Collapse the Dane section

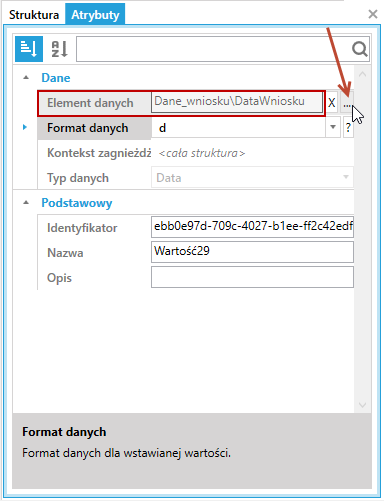pyautogui.click(x=26, y=78)
